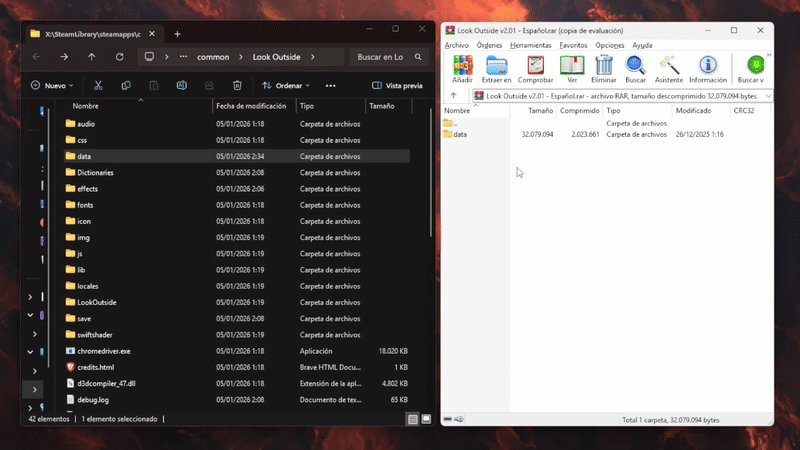Refresh the Explorer folder view

(119, 57)
